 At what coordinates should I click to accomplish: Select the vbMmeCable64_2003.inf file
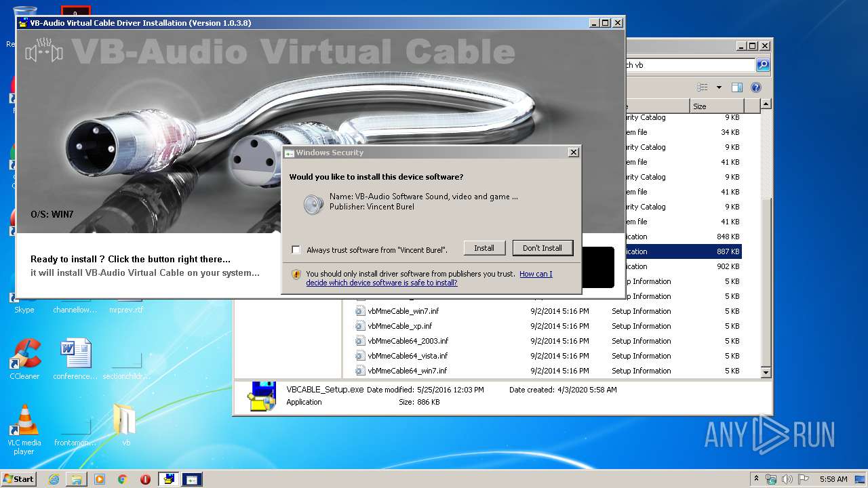coord(408,341)
